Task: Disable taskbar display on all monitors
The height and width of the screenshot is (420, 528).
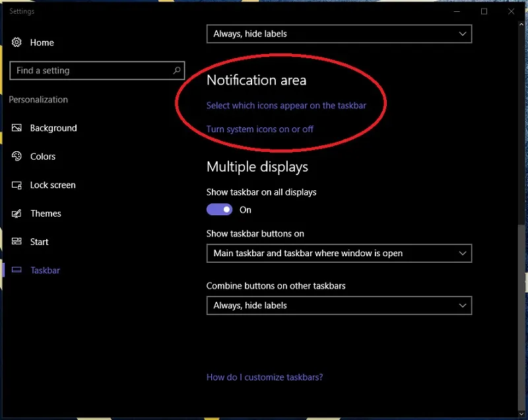Action: point(219,209)
